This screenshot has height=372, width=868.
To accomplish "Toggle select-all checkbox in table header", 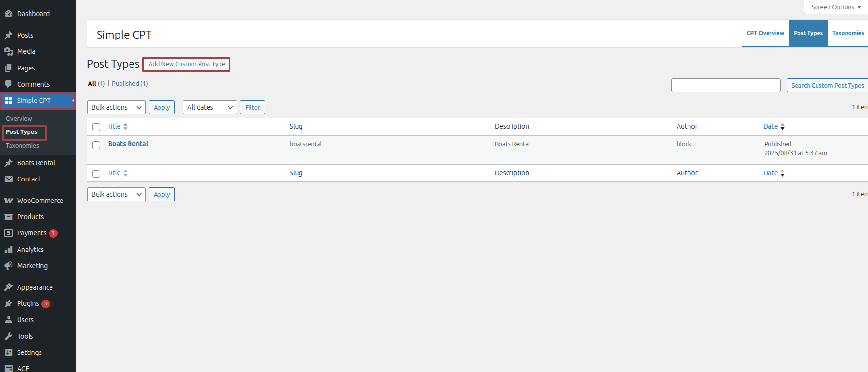I will point(96,127).
